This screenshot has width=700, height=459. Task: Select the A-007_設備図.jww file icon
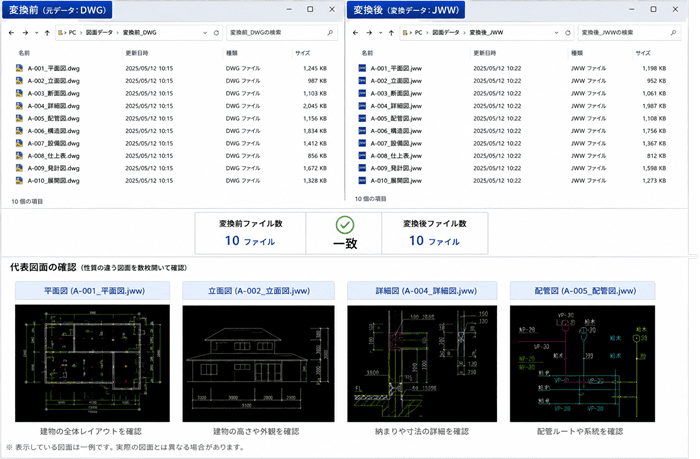(x=362, y=143)
